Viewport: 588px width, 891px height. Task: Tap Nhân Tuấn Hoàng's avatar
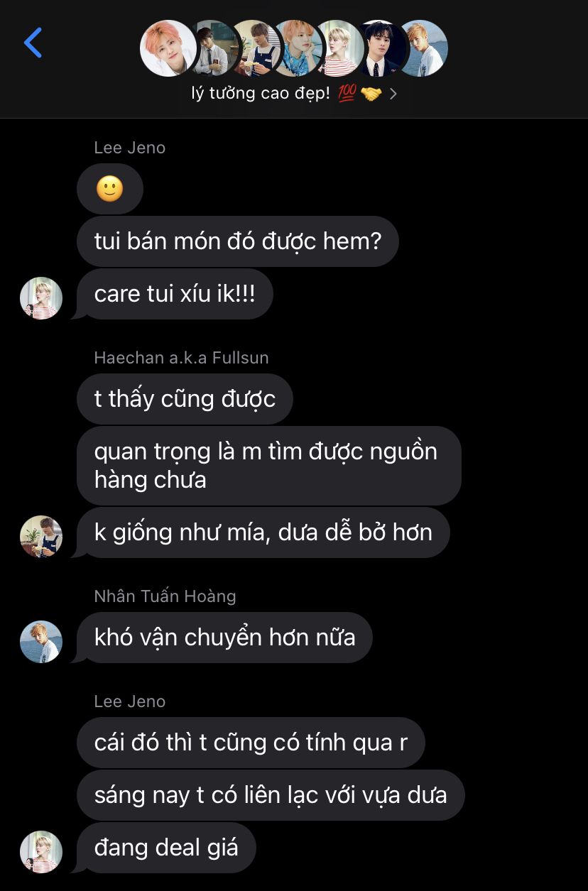[x=41, y=642]
